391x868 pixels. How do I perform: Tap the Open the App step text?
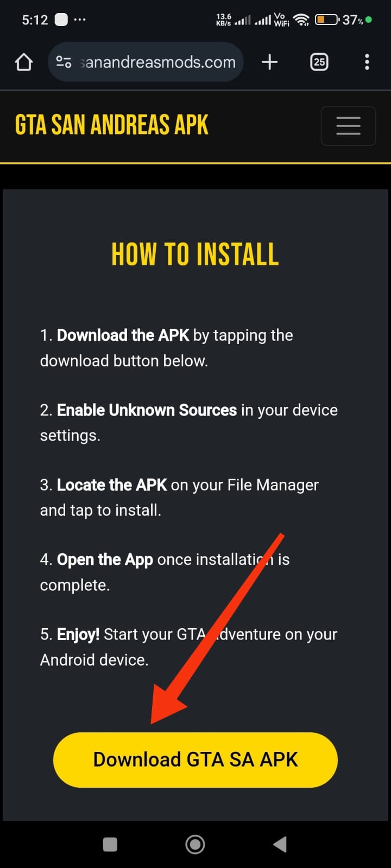(105, 560)
